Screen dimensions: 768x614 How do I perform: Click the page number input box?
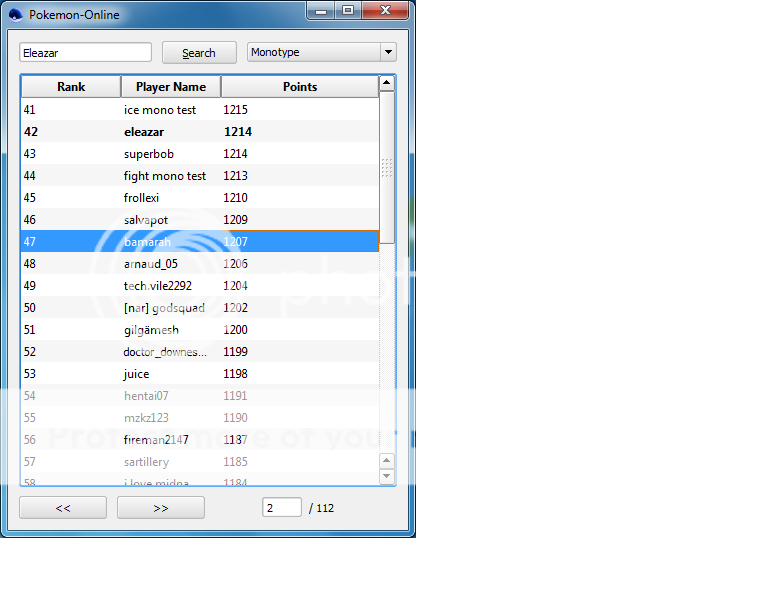tap(282, 508)
